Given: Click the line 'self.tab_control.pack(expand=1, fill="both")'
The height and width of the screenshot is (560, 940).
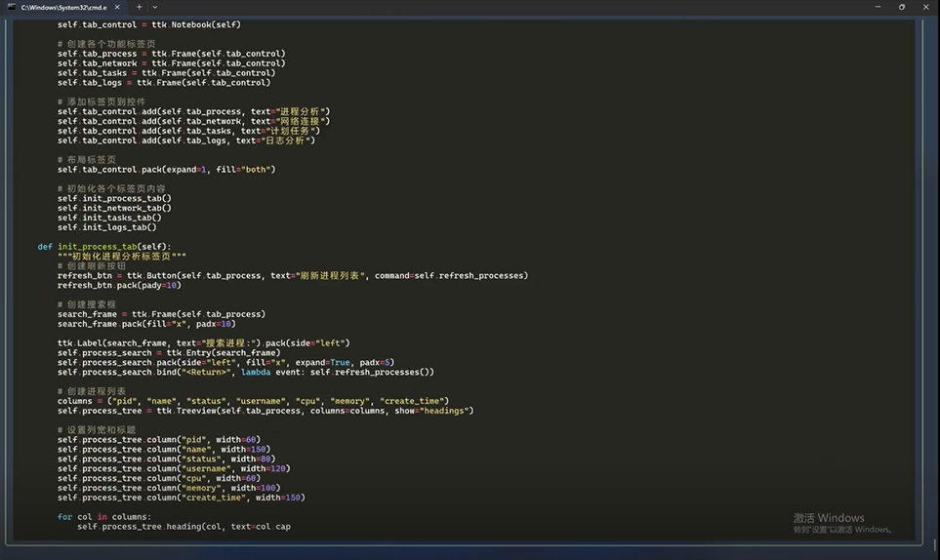Looking at the screenshot, I should 167,170.
